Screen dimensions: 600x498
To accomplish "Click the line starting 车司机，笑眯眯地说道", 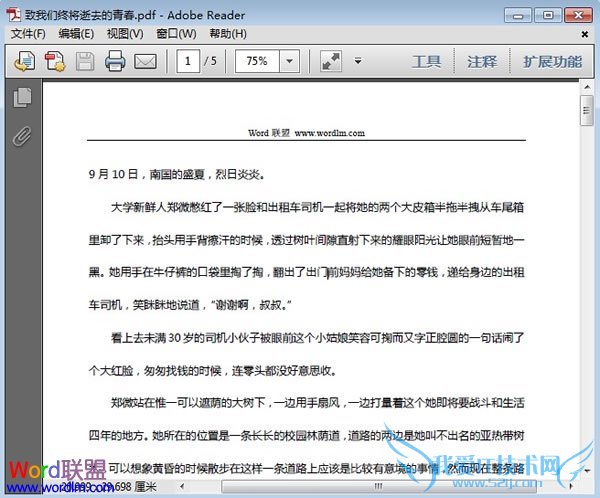I will tap(190, 305).
